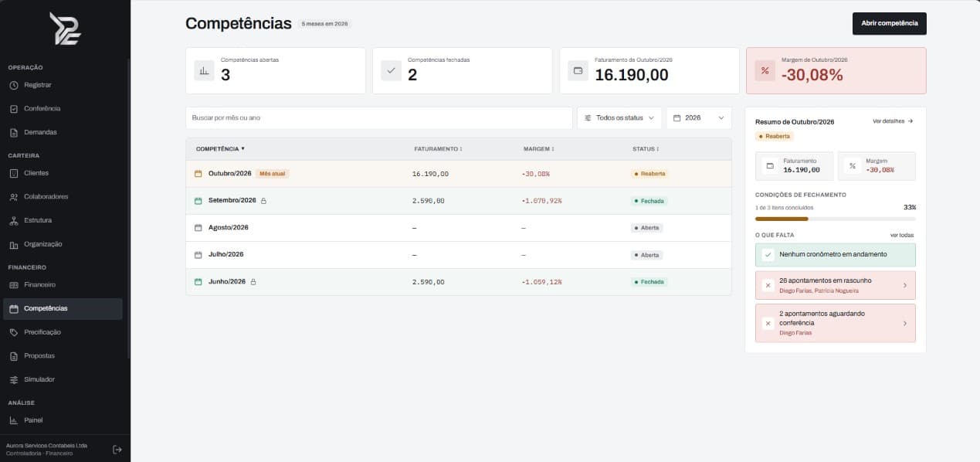Click the Mês atual badge
This screenshot has height=462, width=980.
point(272,174)
